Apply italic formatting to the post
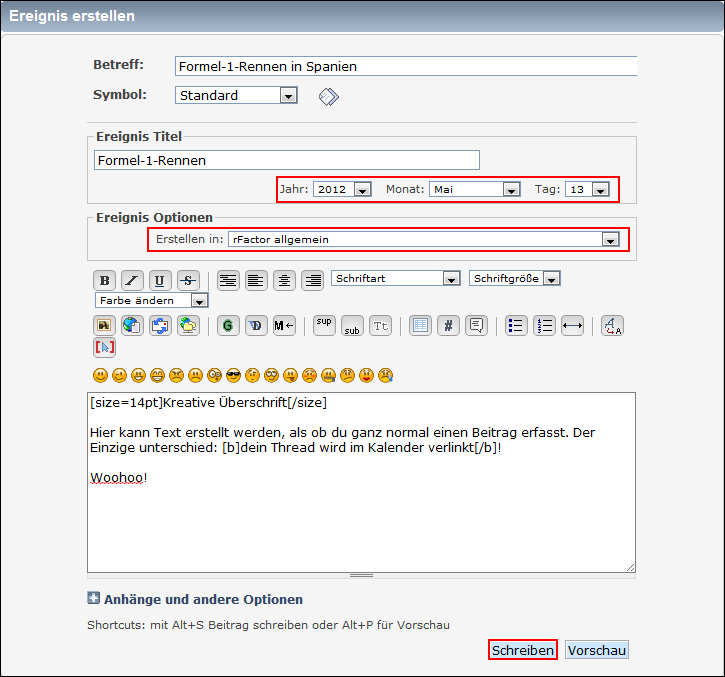This screenshot has width=725, height=677. click(x=132, y=280)
